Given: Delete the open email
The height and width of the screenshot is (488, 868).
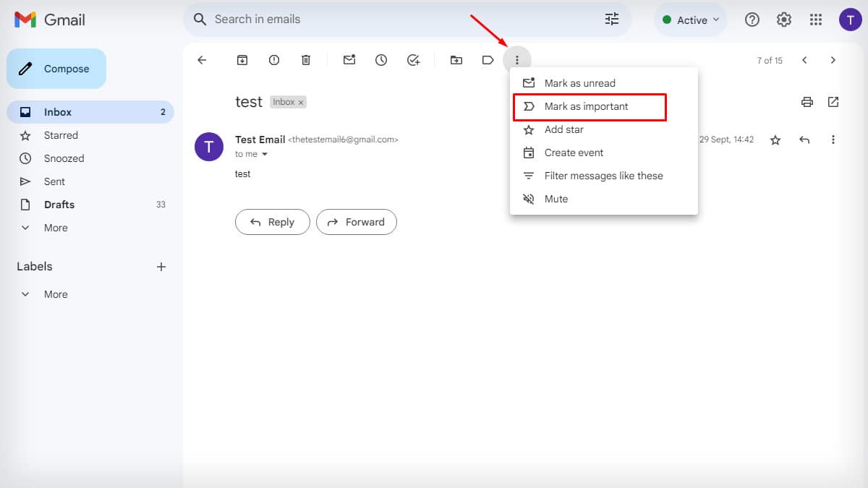Looking at the screenshot, I should (x=305, y=60).
